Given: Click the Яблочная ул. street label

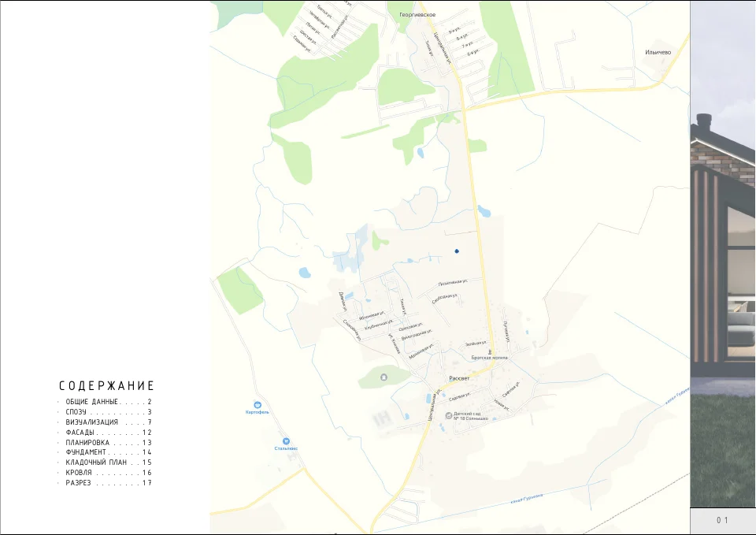Looking at the screenshot, I should (x=372, y=314).
